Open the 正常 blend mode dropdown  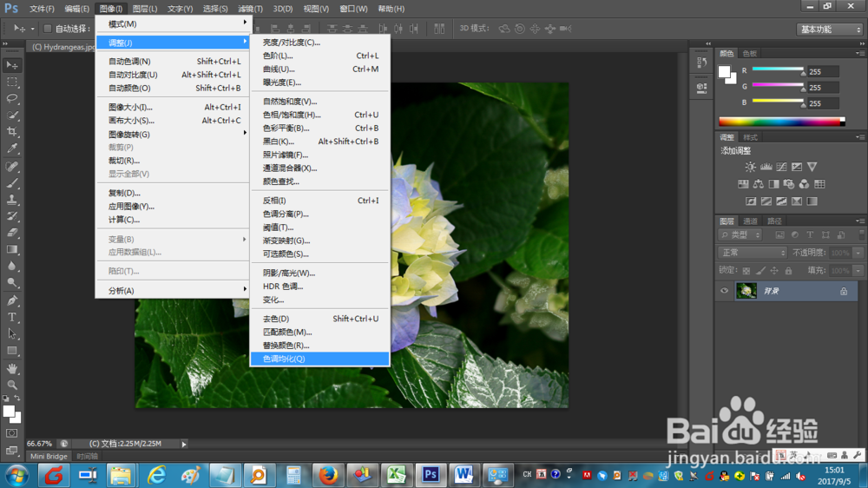click(x=753, y=253)
